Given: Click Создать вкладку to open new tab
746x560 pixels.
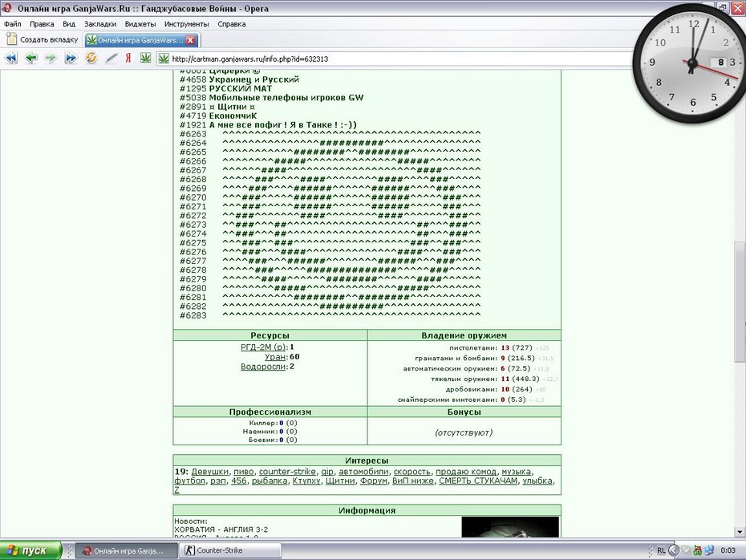Looking at the screenshot, I should coord(42,39).
